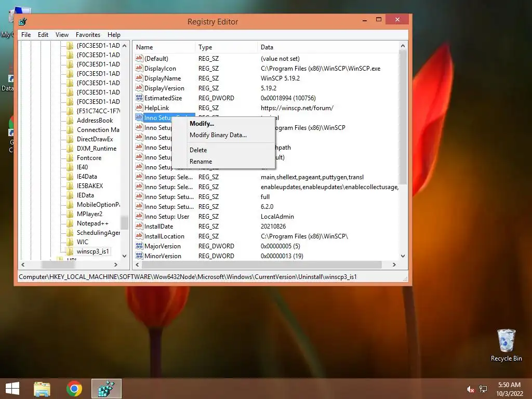
Task: Click the WinSCP 5.19.2 data value
Action: pyautogui.click(x=280, y=78)
